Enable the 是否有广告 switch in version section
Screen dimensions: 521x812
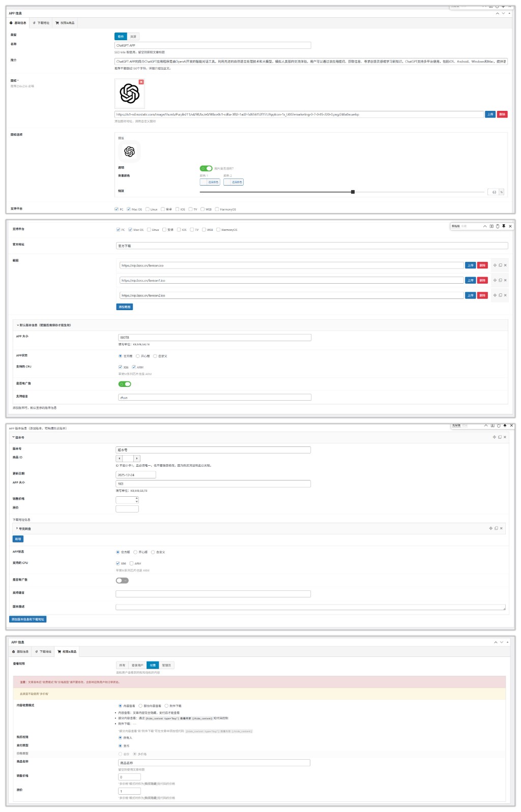click(122, 581)
